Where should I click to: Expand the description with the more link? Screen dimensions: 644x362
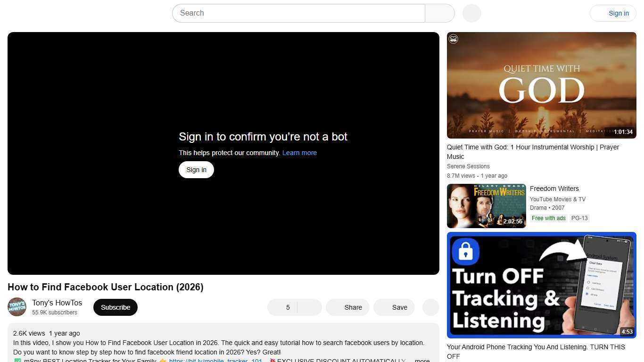(x=421, y=360)
